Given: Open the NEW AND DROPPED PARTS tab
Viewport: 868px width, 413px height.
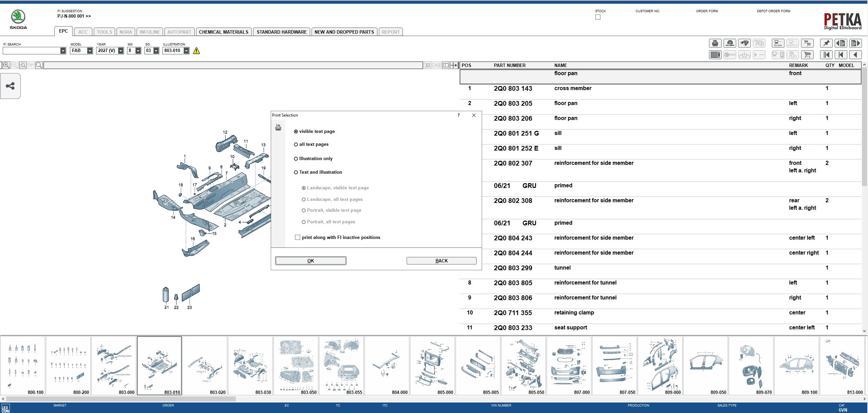Looking at the screenshot, I should [x=344, y=32].
